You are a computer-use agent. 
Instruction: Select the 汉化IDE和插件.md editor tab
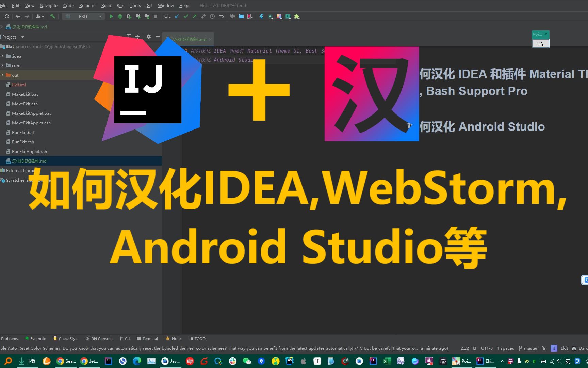(x=189, y=39)
